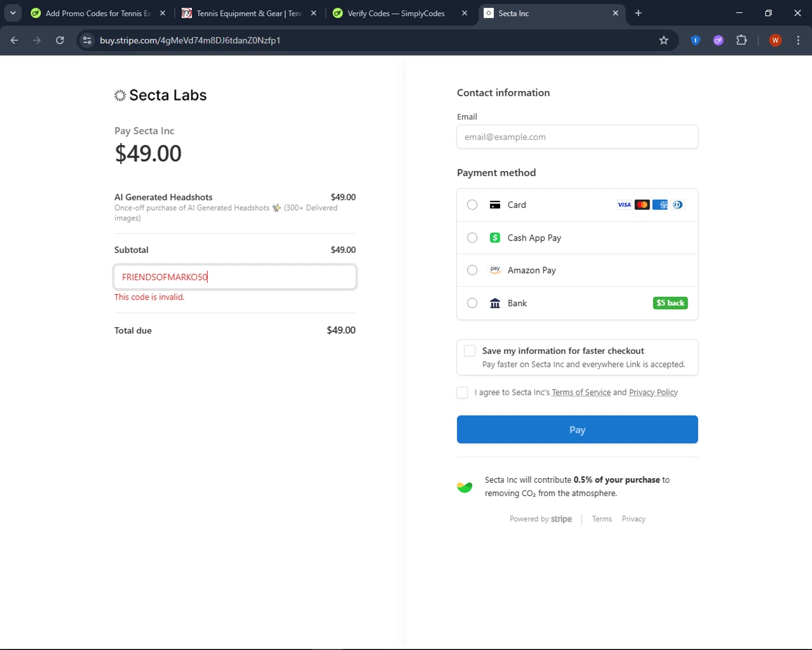812x650 pixels.
Task: Open the Bitwarden shield extension
Action: (x=696, y=40)
